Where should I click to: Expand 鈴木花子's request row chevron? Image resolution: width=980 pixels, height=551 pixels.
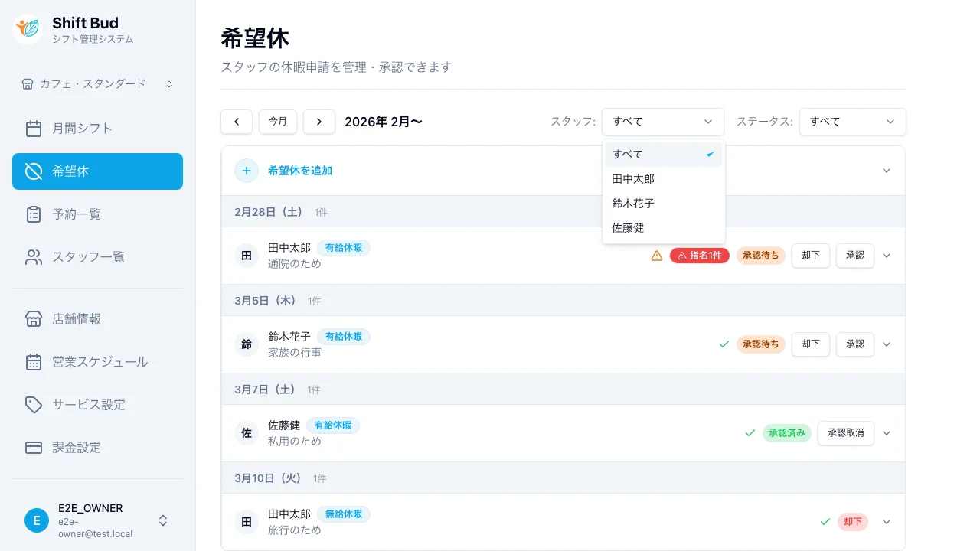tap(886, 344)
